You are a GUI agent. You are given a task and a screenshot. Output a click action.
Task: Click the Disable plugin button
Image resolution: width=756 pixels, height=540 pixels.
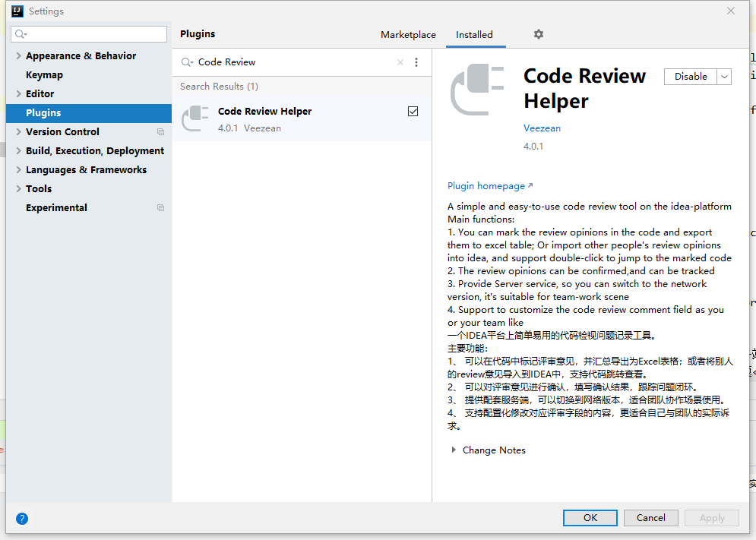tap(691, 77)
